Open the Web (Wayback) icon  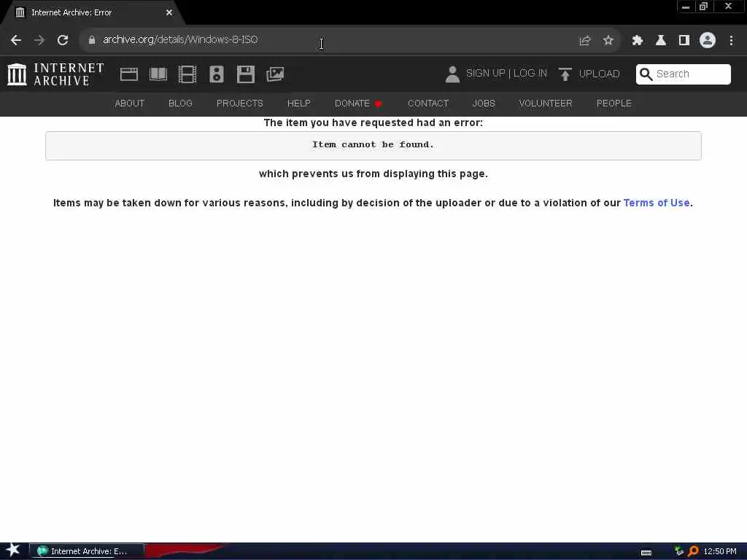pos(128,74)
